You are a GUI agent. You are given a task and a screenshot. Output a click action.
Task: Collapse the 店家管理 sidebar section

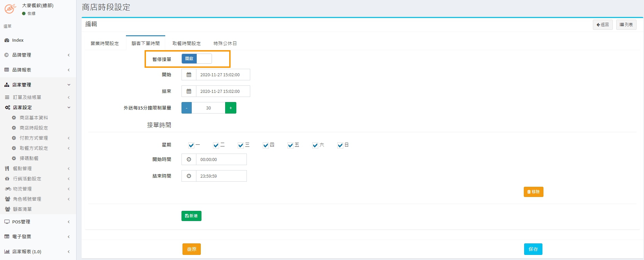pos(37,85)
